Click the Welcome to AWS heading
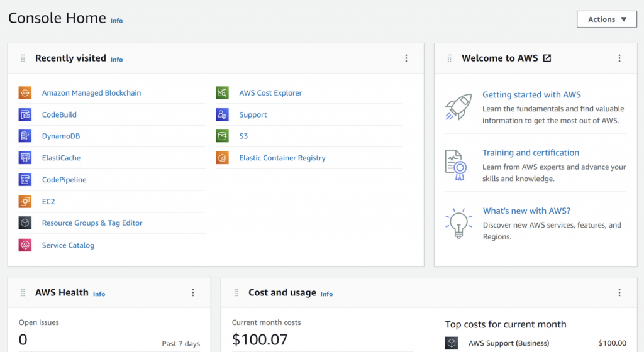Image resolution: width=644 pixels, height=352 pixels. pyautogui.click(x=500, y=58)
